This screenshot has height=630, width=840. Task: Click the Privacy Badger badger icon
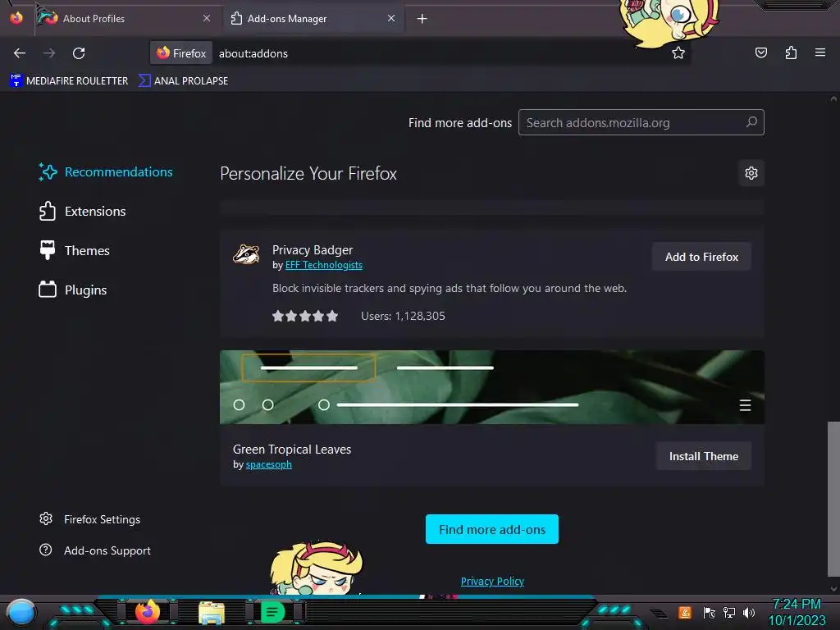point(246,254)
